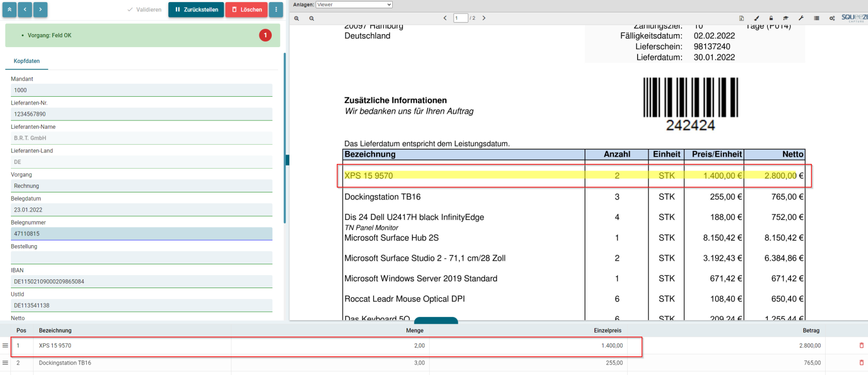Open the gears settings icon
The width and height of the screenshot is (868, 375).
pyautogui.click(x=832, y=18)
